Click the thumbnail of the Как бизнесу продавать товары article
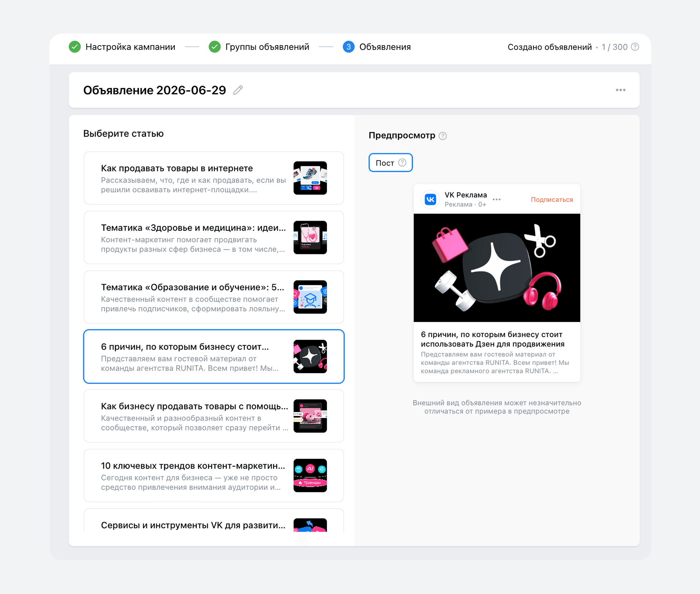Image resolution: width=700 pixels, height=594 pixels. (x=310, y=416)
